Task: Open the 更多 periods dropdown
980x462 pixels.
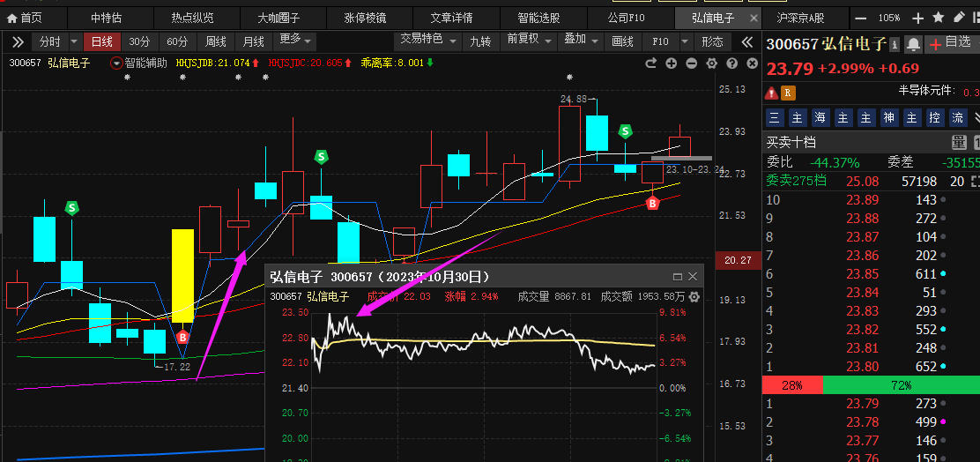Action: pos(295,41)
